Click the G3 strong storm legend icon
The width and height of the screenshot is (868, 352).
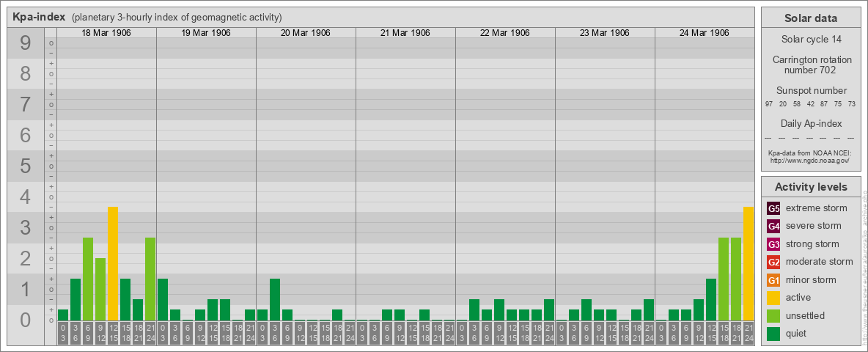tap(773, 244)
